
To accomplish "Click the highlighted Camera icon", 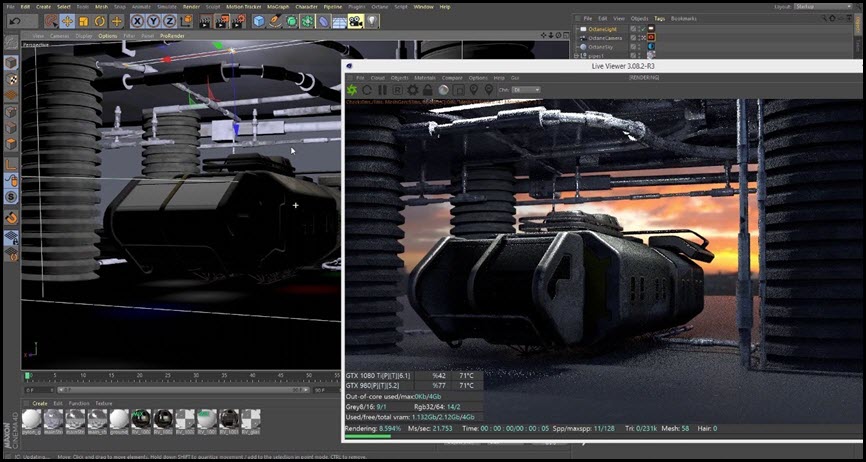I will 355,21.
